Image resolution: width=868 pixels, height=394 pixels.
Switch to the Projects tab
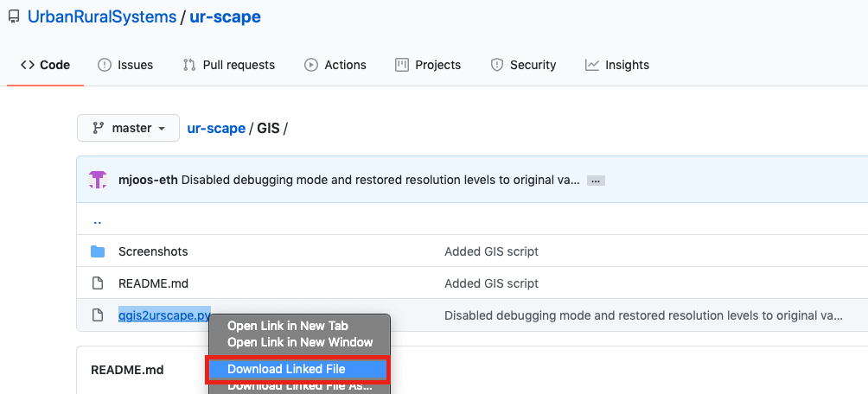427,65
